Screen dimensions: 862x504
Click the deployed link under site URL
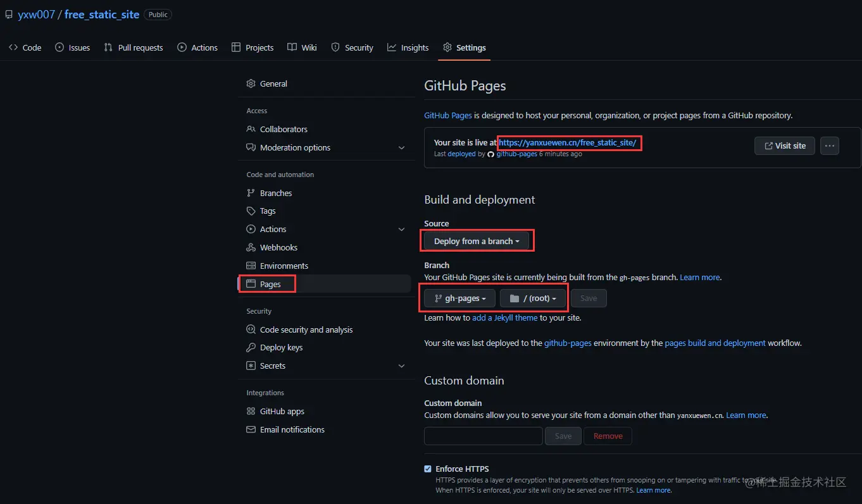pos(461,154)
